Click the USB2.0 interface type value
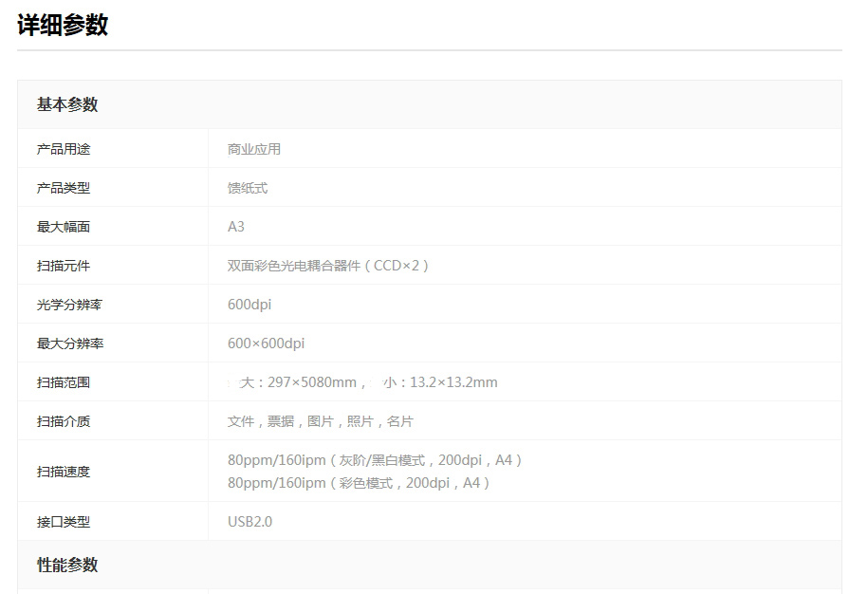This screenshot has width=868, height=594. tap(249, 522)
